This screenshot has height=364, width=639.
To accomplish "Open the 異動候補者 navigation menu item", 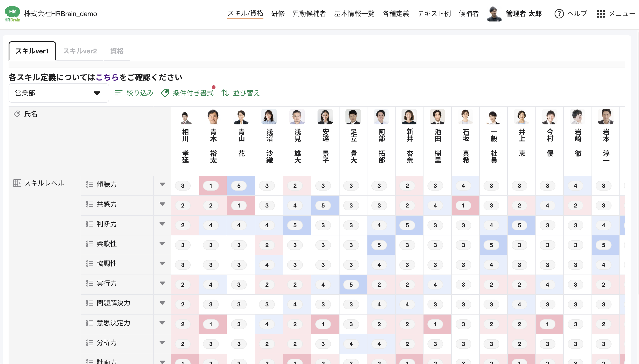I will (309, 14).
